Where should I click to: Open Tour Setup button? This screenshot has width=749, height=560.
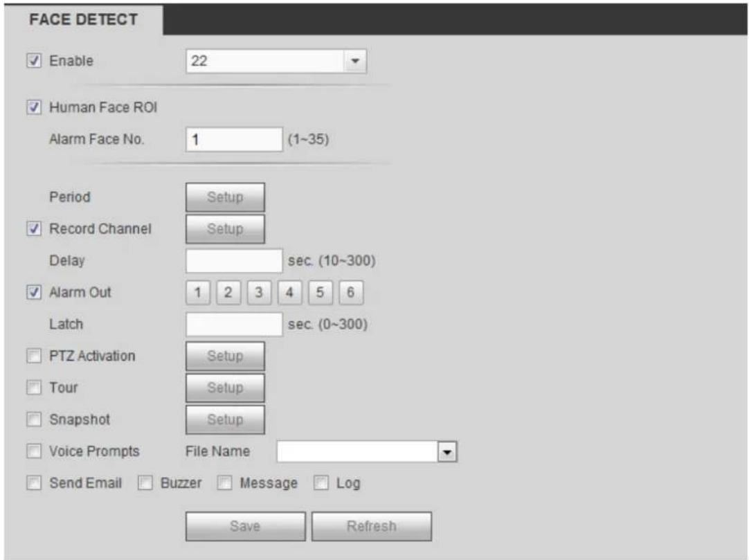click(225, 388)
